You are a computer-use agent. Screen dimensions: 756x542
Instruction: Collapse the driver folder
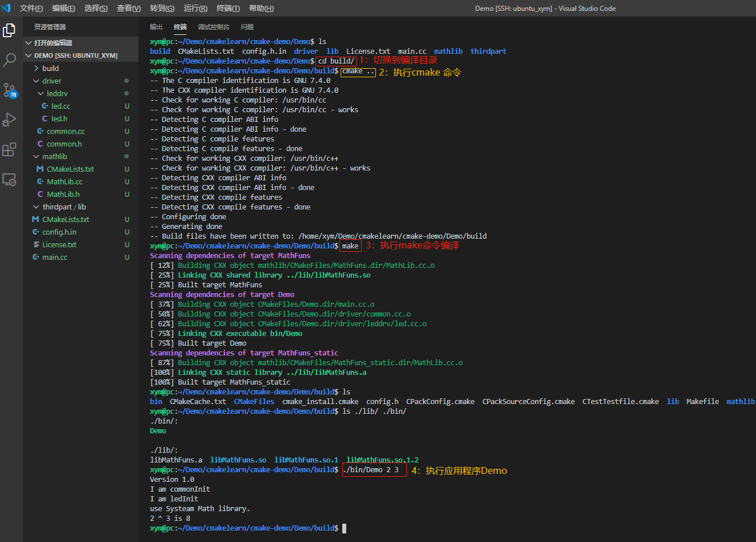tap(37, 81)
